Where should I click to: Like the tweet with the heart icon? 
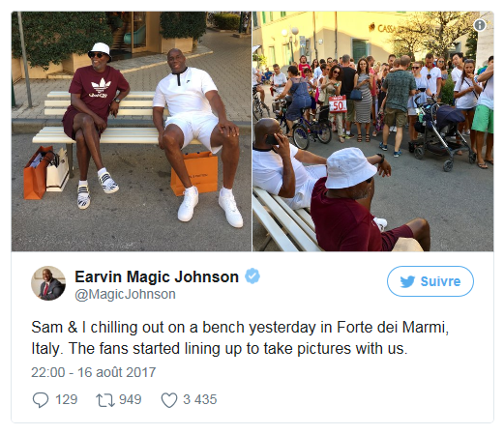169,400
